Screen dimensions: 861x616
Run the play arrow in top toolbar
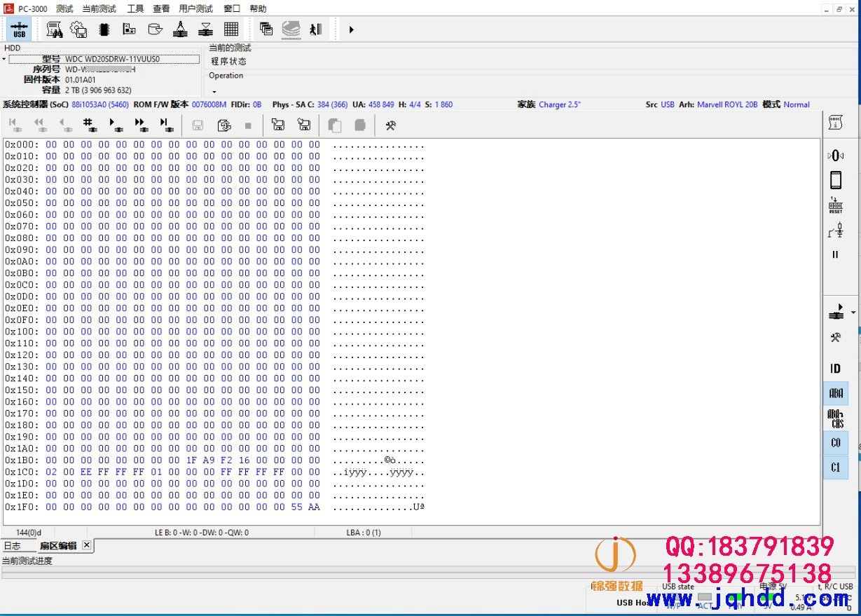[351, 29]
